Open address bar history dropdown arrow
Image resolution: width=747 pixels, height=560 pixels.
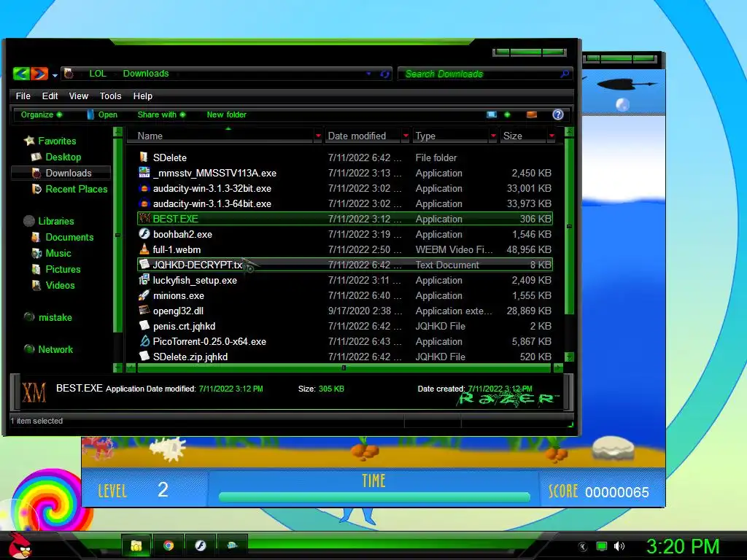click(x=368, y=74)
